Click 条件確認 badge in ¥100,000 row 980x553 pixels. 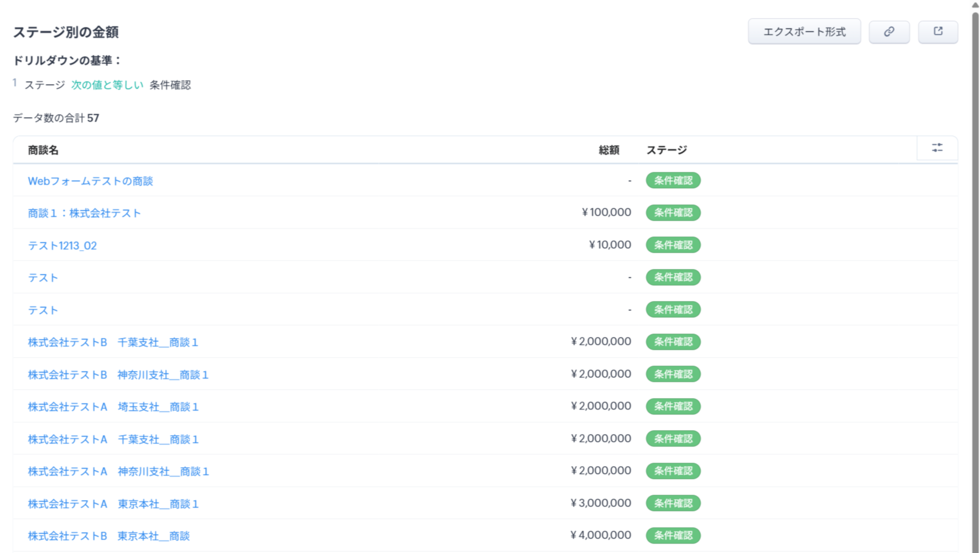tap(673, 212)
